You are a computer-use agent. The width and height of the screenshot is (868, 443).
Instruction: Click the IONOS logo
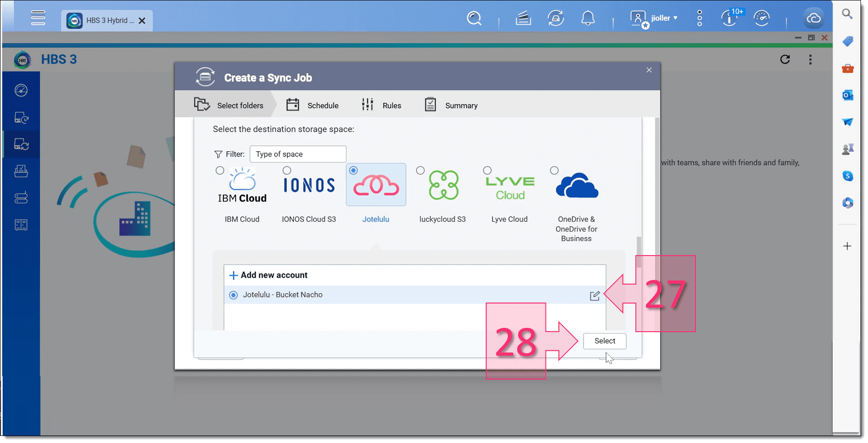coord(309,185)
